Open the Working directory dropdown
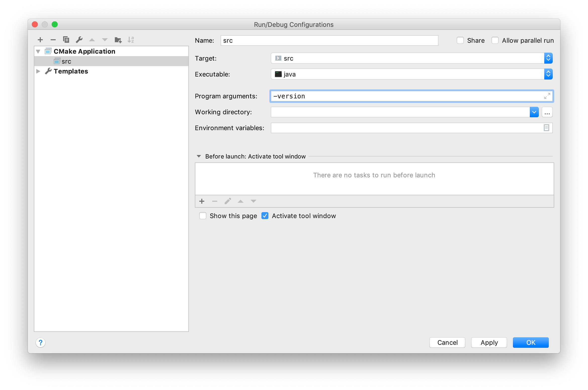 click(x=534, y=112)
